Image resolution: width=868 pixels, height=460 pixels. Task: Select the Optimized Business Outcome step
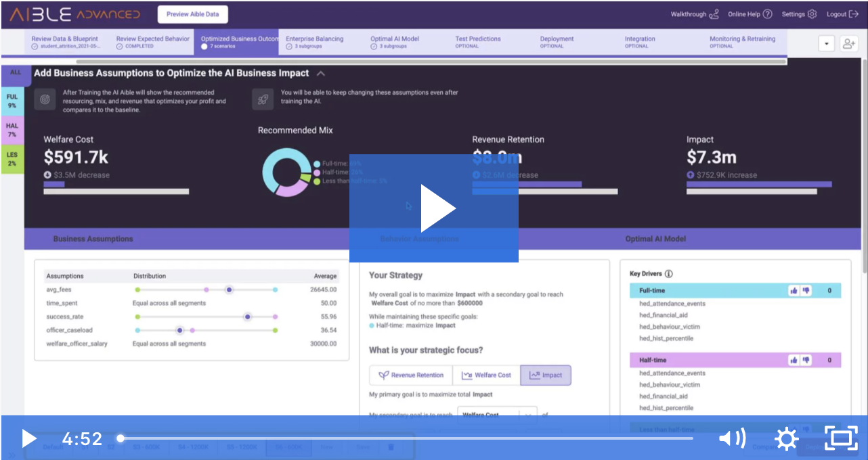pos(236,42)
